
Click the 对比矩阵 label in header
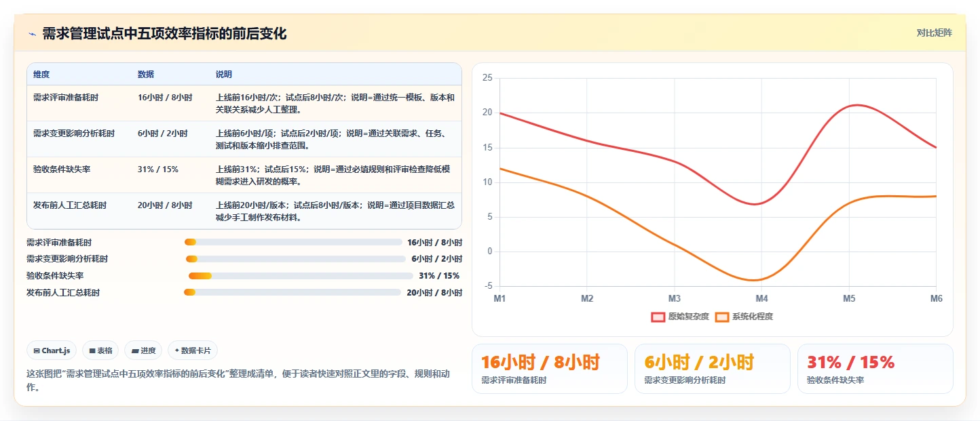(934, 33)
